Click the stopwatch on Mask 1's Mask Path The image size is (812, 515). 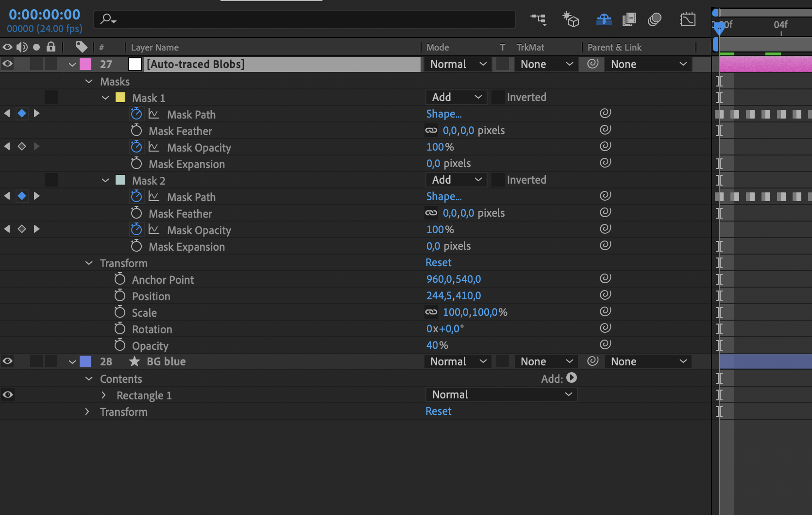(136, 113)
